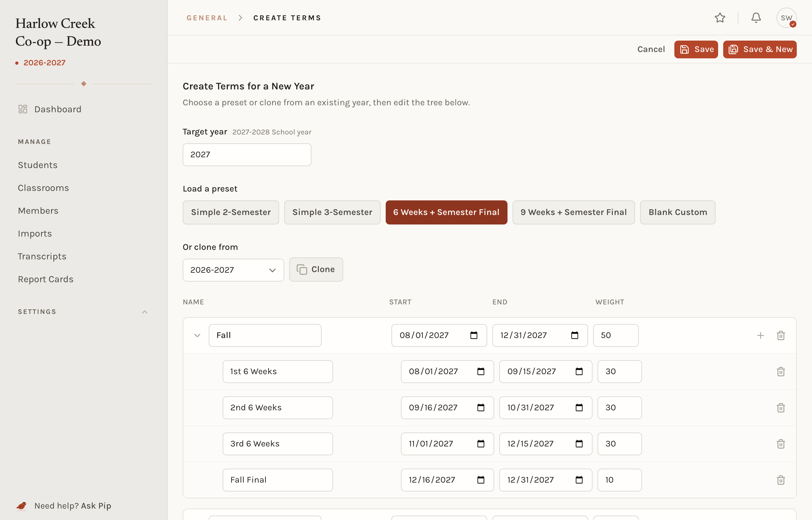This screenshot has width=812, height=520.
Task: Go to Dashboard in sidebar
Action: click(58, 109)
